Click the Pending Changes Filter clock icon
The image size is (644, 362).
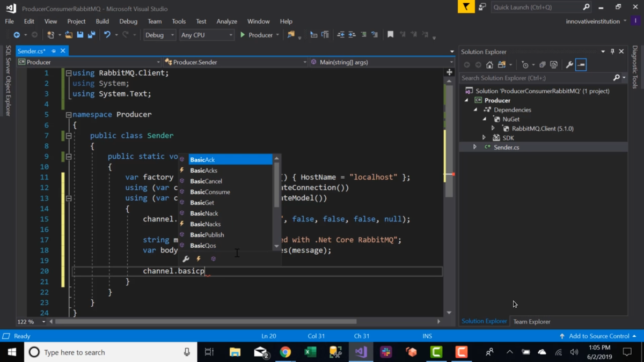[x=525, y=65]
